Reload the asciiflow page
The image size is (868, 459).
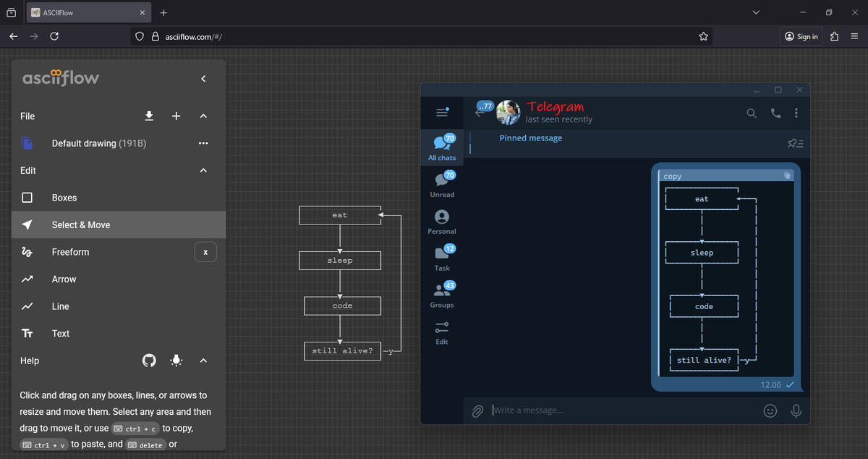tap(54, 36)
